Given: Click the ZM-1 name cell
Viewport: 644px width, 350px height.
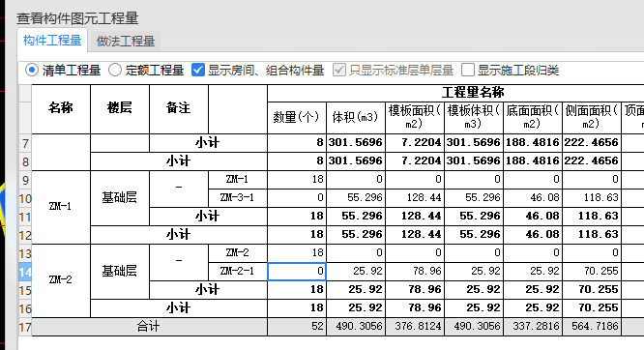Looking at the screenshot, I should 61,207.
